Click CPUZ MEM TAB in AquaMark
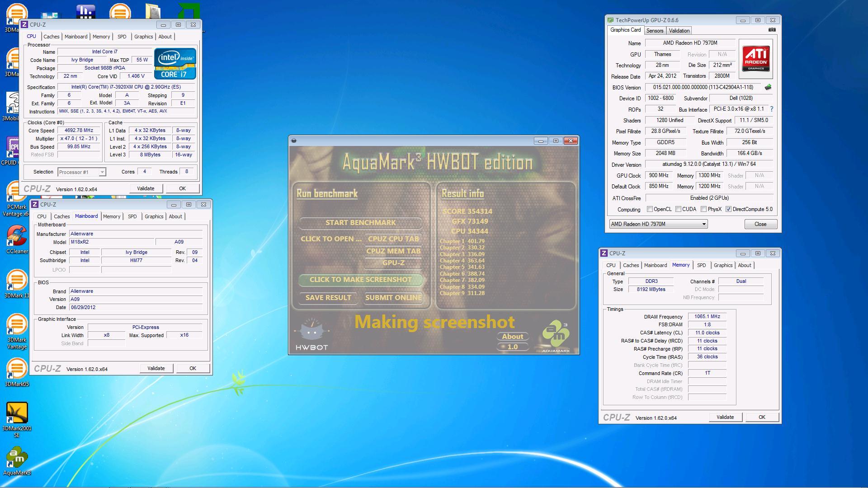Image resolution: width=868 pixels, height=488 pixels. (393, 251)
